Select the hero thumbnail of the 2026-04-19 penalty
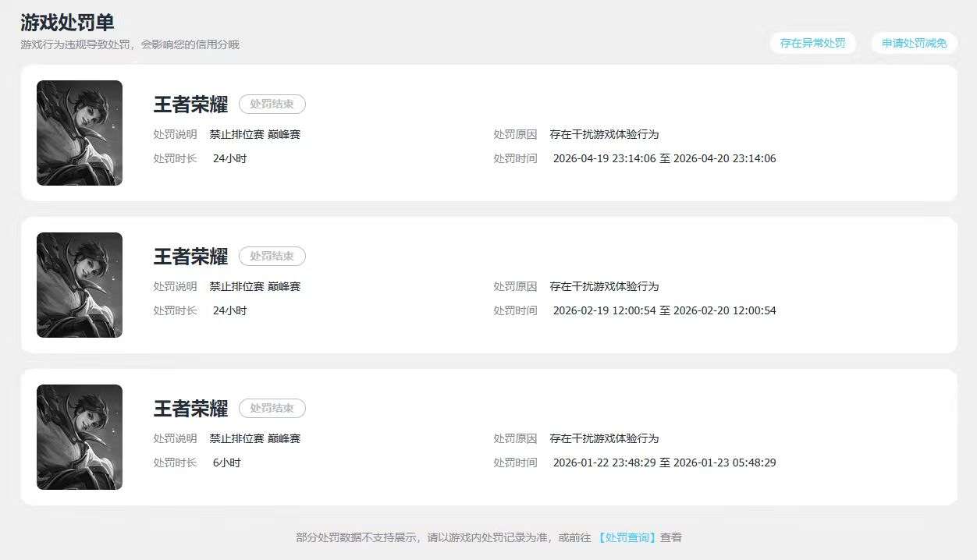This screenshot has height=560, width=977. click(80, 133)
